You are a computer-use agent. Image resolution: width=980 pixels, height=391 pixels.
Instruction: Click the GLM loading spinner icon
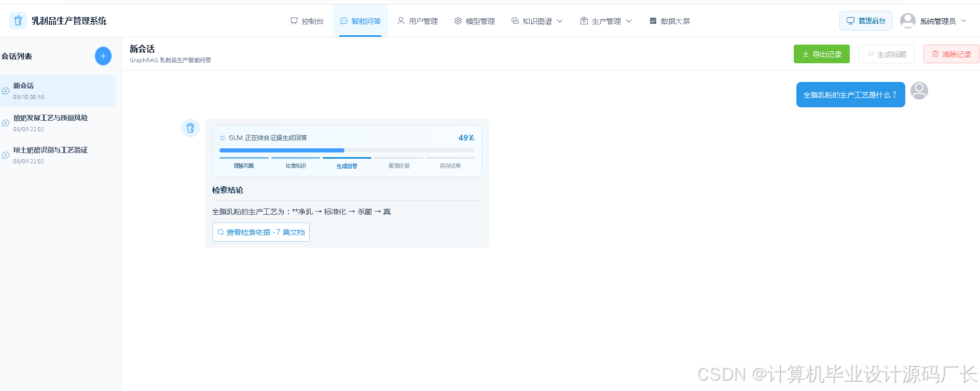click(x=223, y=138)
